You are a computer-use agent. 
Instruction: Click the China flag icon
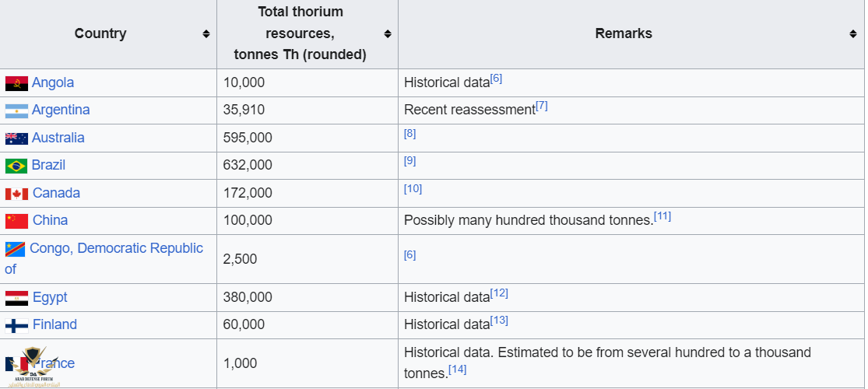pos(16,221)
